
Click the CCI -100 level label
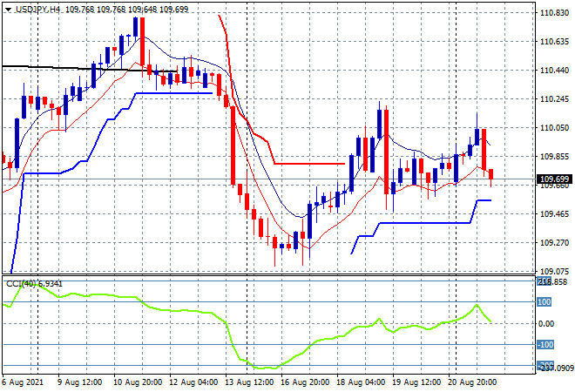coord(545,345)
